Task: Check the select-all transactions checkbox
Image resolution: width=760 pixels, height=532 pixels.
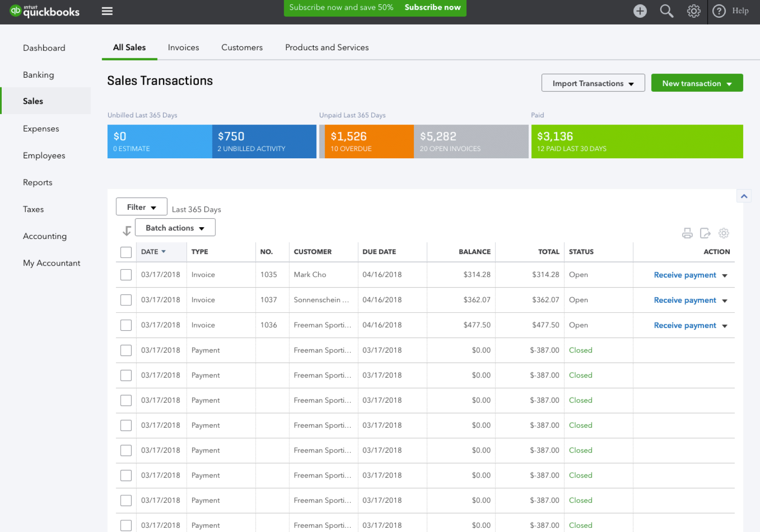Action: click(x=125, y=252)
